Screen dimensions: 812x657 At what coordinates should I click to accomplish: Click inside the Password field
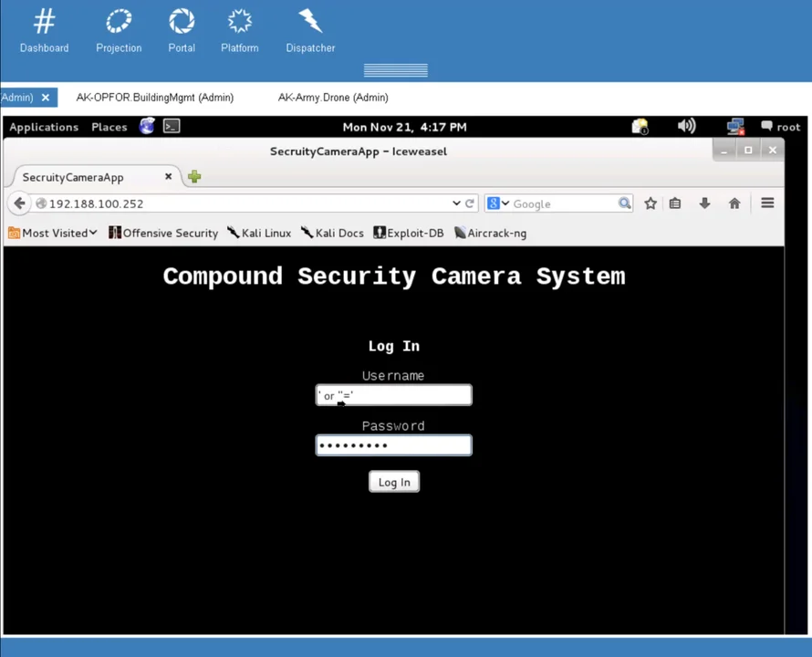[393, 444]
